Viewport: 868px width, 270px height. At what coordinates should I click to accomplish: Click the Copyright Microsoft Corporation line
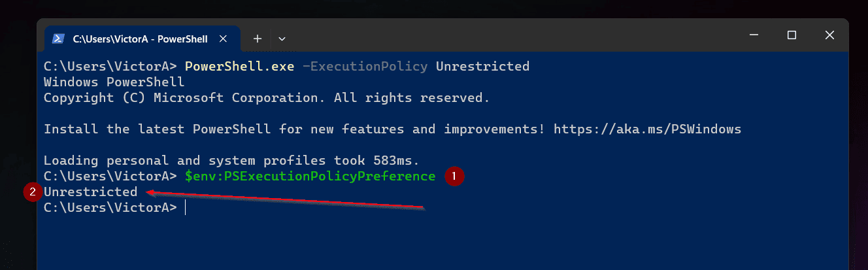click(x=267, y=98)
